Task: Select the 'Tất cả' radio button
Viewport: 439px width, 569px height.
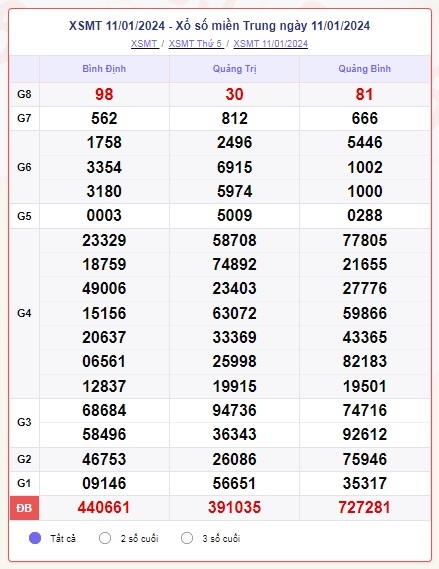Action: [35, 538]
